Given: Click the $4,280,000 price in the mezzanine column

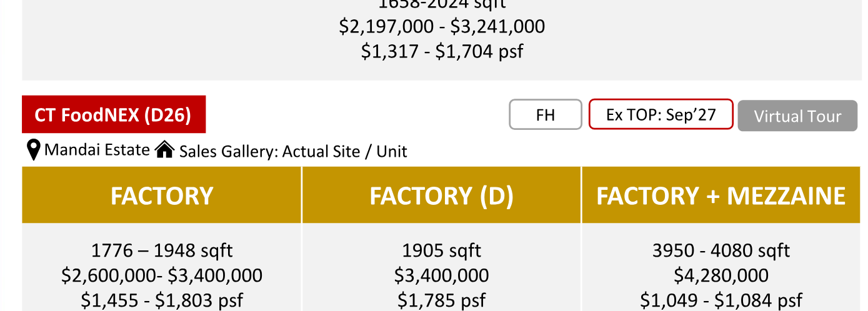Looking at the screenshot, I should pyautogui.click(x=721, y=275).
